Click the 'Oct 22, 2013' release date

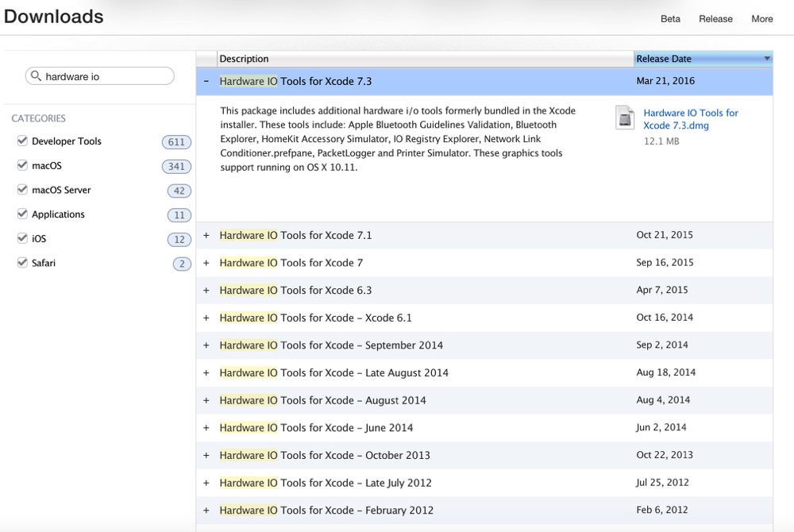click(x=665, y=454)
